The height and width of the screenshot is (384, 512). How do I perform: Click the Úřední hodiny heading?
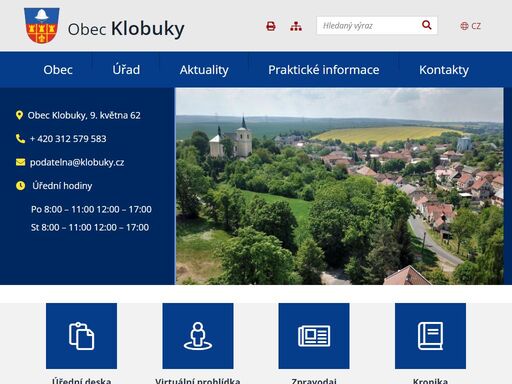pos(62,186)
